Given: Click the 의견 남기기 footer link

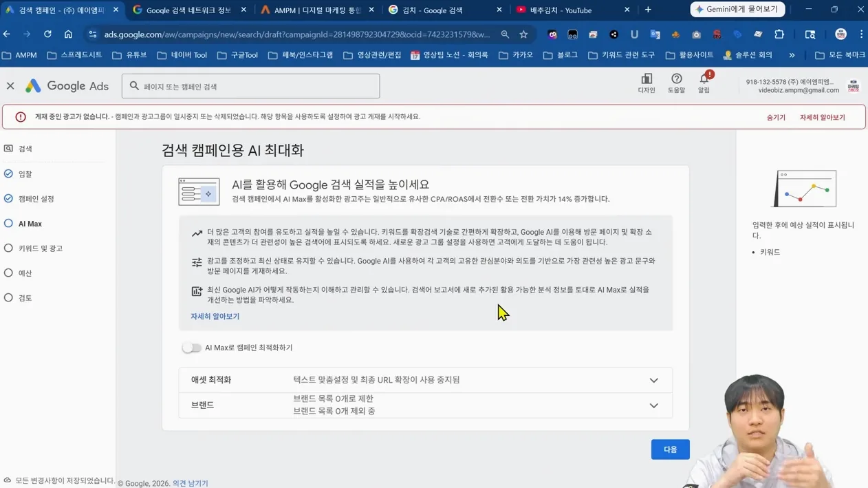Looking at the screenshot, I should 191,483.
